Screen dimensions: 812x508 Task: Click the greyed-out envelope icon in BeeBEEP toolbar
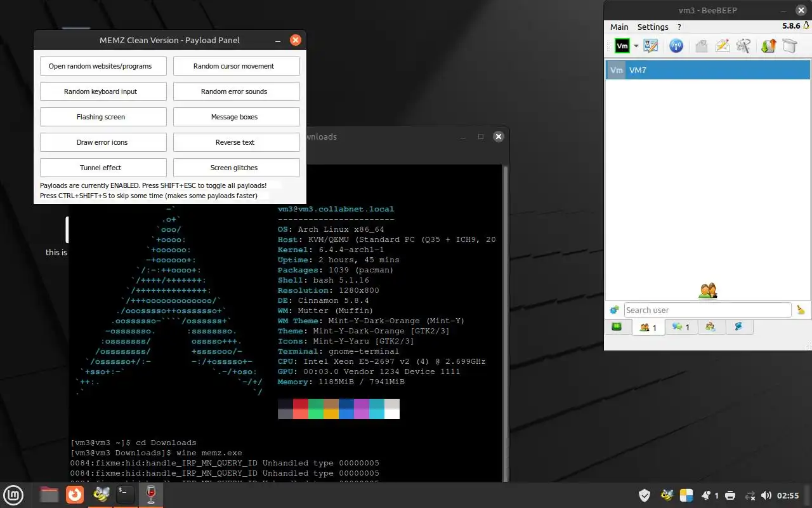(701, 46)
